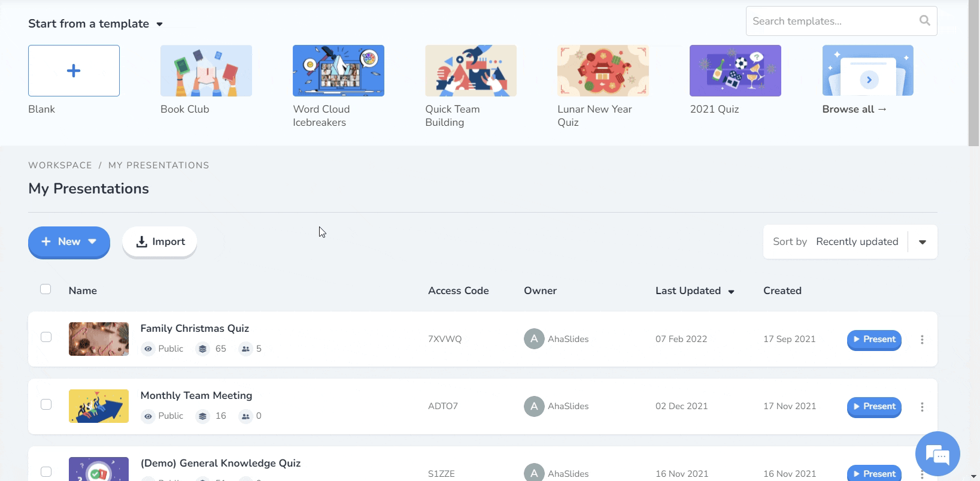Screen dimensions: 980x481
Task: Click access code S1ZZE
Action: click(441, 474)
